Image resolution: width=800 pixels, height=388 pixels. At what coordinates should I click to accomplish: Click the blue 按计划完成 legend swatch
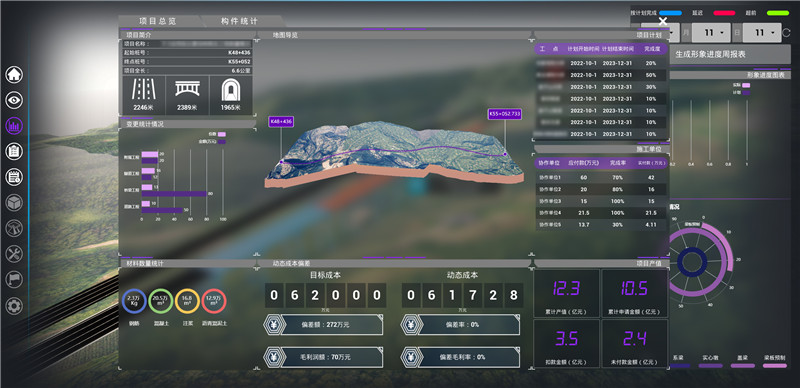(x=670, y=13)
